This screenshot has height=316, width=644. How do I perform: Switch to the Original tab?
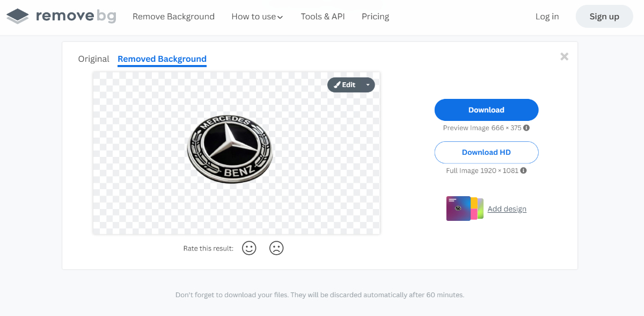(x=93, y=59)
